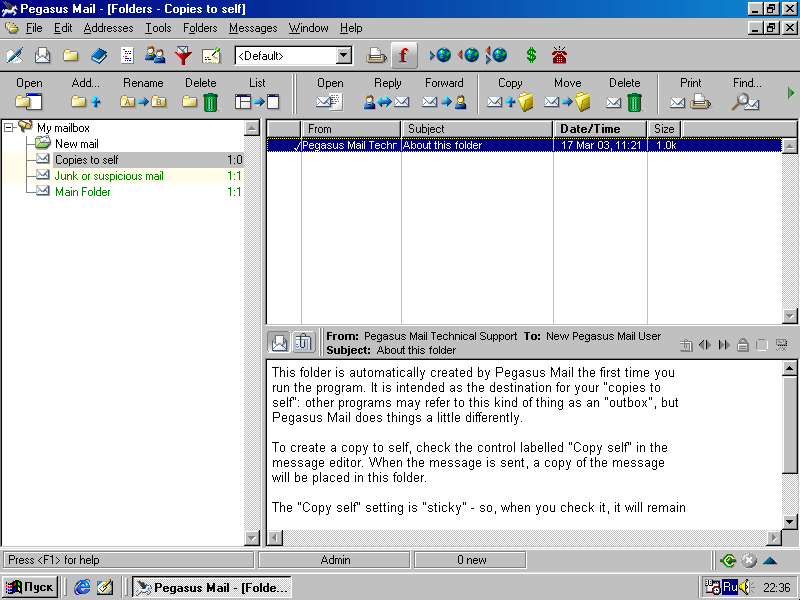Sort messages by Subject column header

click(477, 129)
